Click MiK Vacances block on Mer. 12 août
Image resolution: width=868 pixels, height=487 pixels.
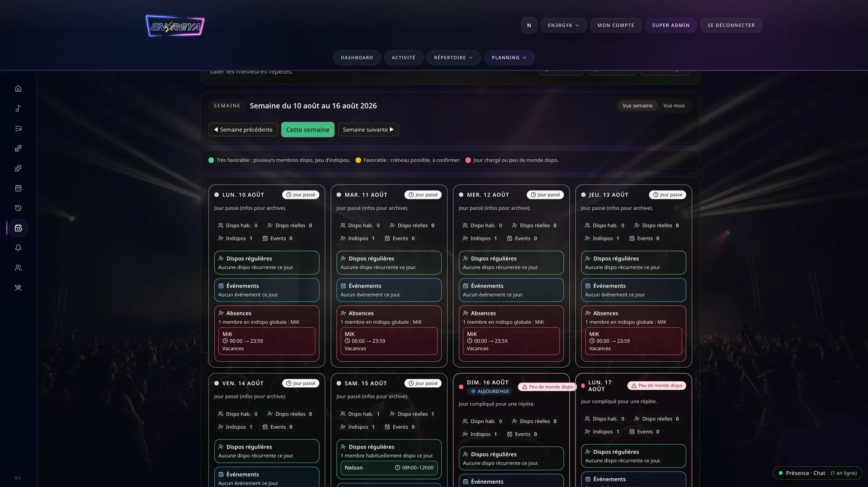(511, 341)
